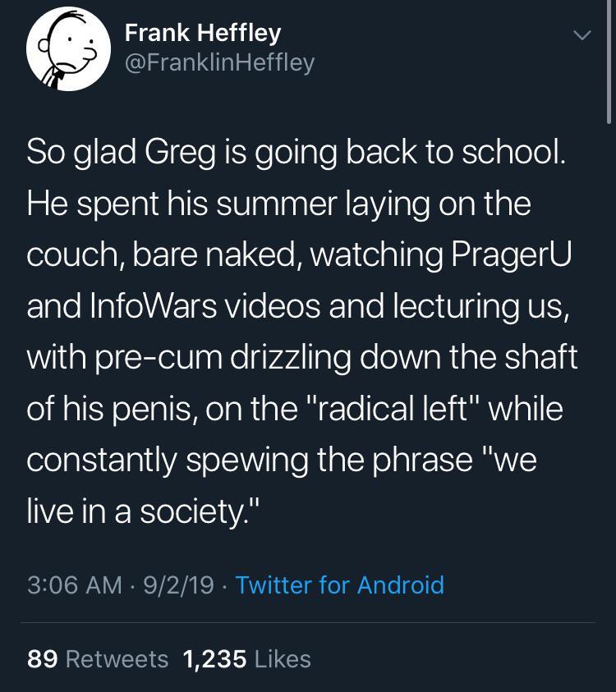Screen dimensions: 616x692
Task: Open the @FranklinHeffley handle
Action: pos(218,62)
